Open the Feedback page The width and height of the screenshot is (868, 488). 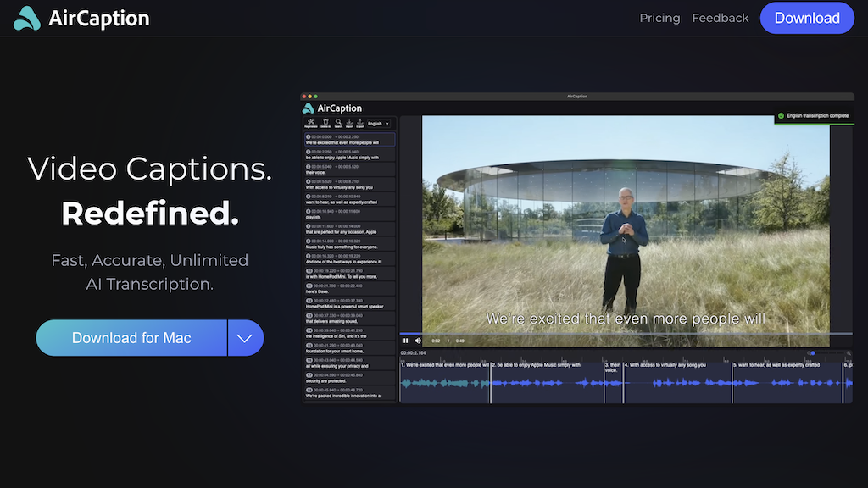[720, 17]
